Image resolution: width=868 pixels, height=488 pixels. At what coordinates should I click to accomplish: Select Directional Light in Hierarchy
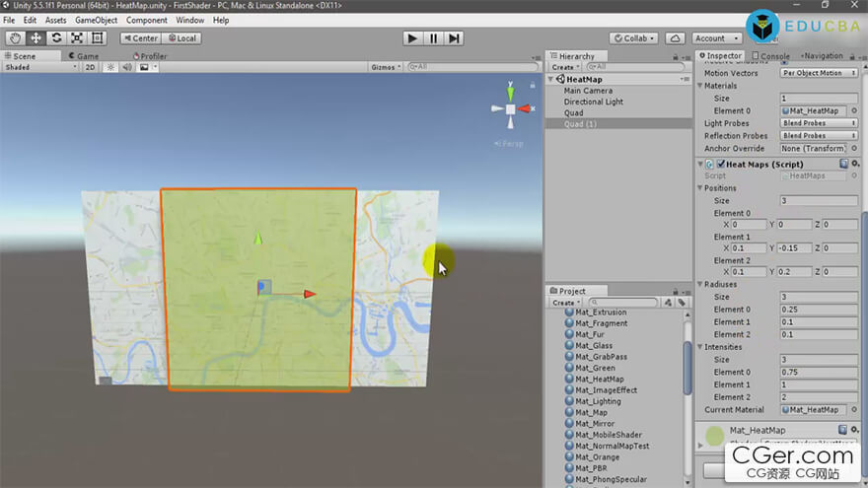pos(594,102)
